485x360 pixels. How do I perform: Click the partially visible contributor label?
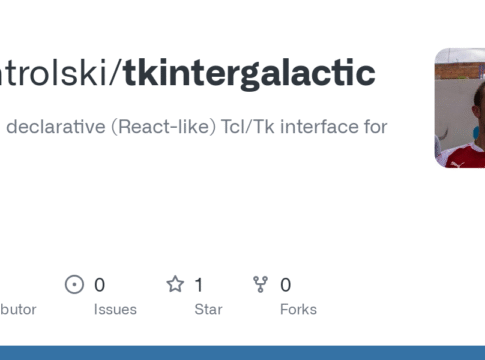18,309
